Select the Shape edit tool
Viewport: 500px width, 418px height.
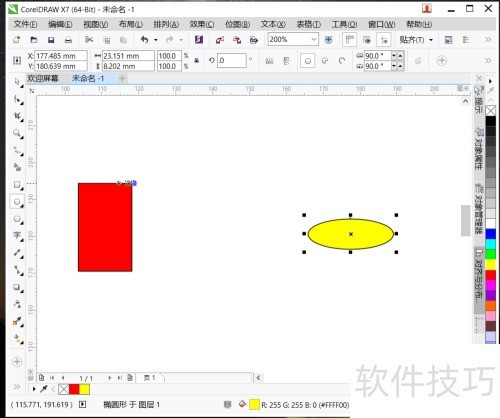coord(17,99)
